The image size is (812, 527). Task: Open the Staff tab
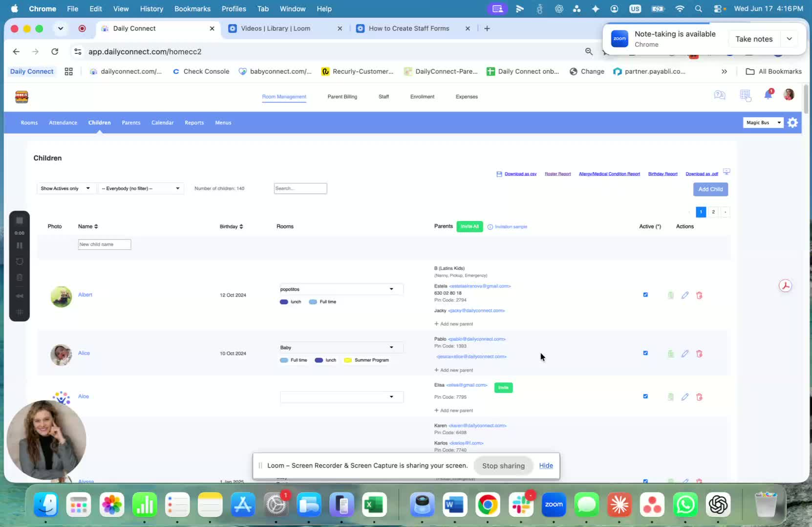coord(384,97)
